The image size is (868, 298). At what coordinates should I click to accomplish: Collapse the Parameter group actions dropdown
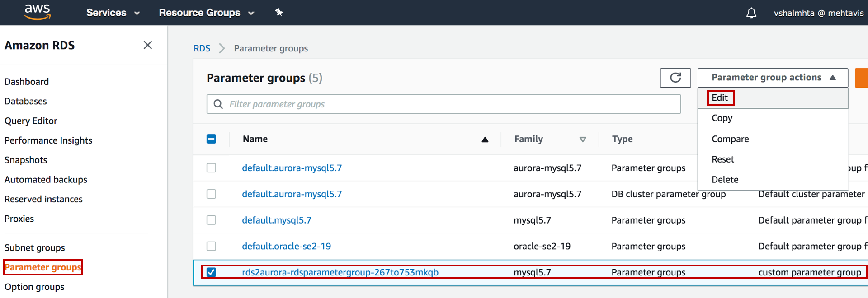coord(773,78)
